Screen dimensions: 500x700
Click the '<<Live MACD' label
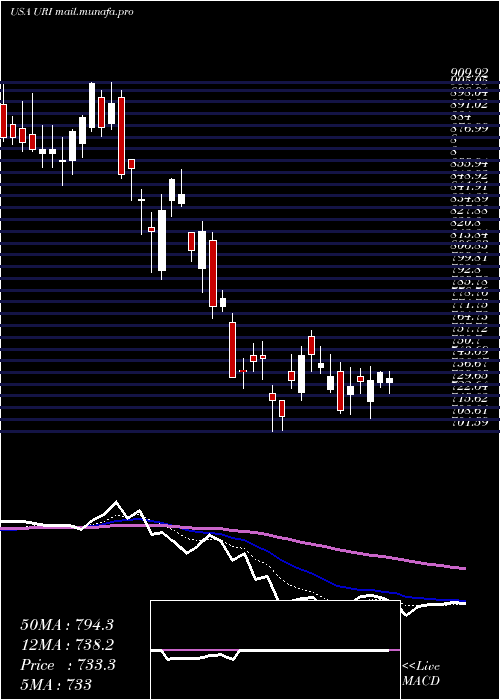click(x=421, y=674)
